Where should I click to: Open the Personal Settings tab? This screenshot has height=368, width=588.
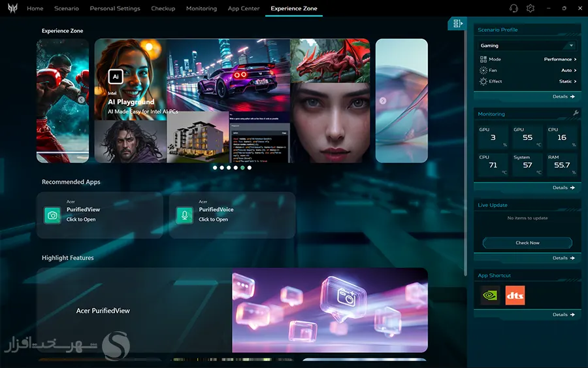click(115, 8)
